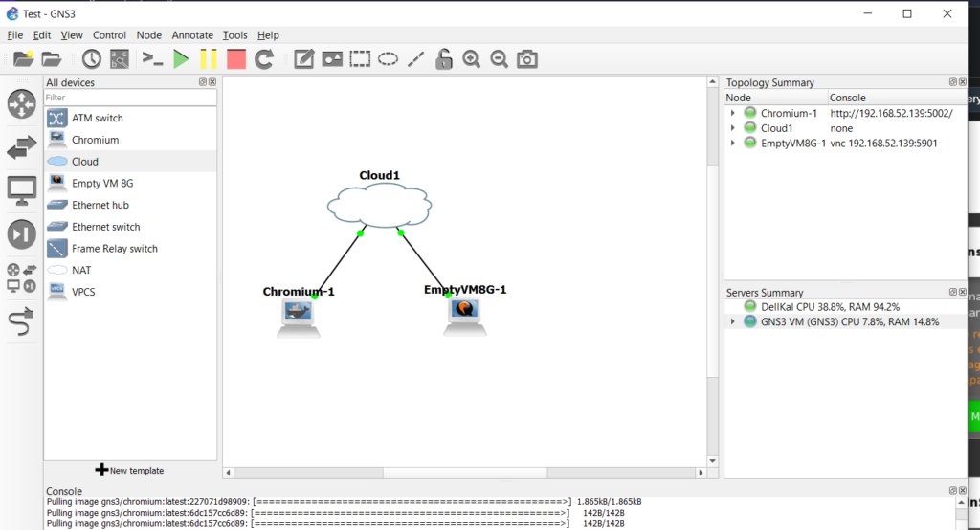Select Cloud in device list

point(130,162)
